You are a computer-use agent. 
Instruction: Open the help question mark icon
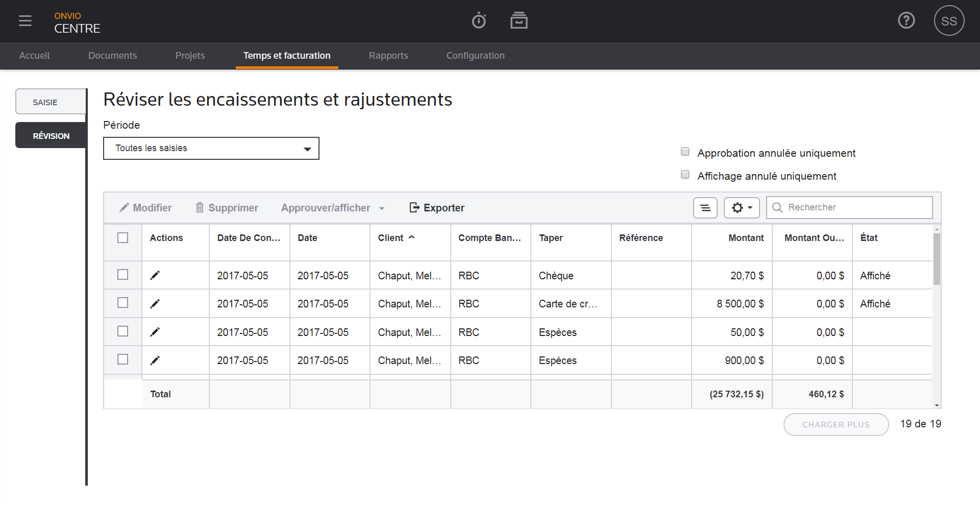[906, 20]
